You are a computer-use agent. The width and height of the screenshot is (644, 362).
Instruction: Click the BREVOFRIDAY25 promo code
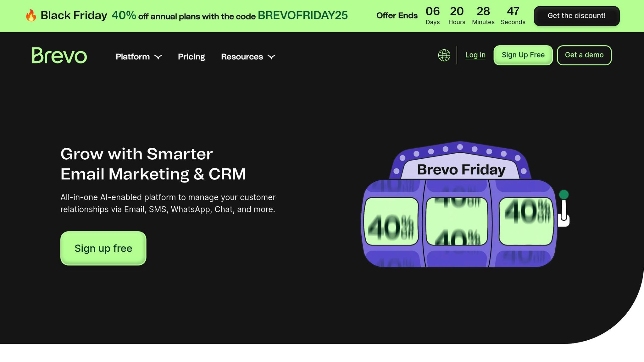(303, 15)
